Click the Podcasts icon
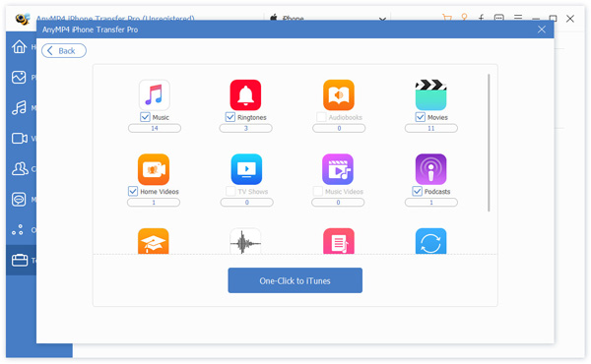This screenshot has width=591, height=364. coord(430,169)
